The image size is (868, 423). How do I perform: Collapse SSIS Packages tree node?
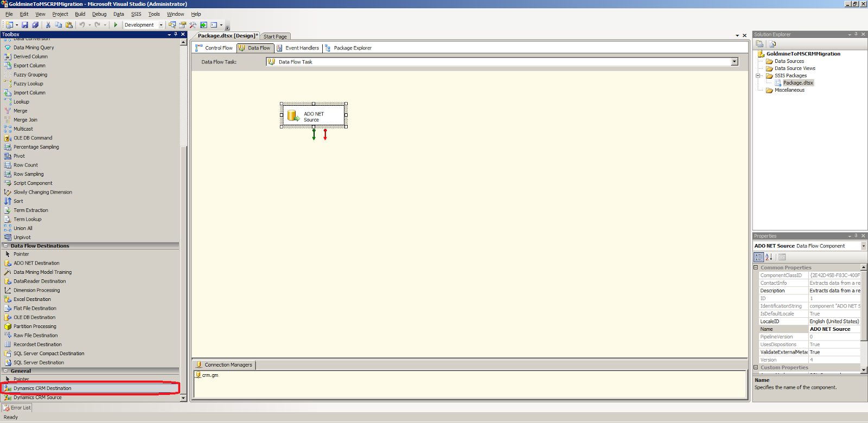[x=758, y=76]
